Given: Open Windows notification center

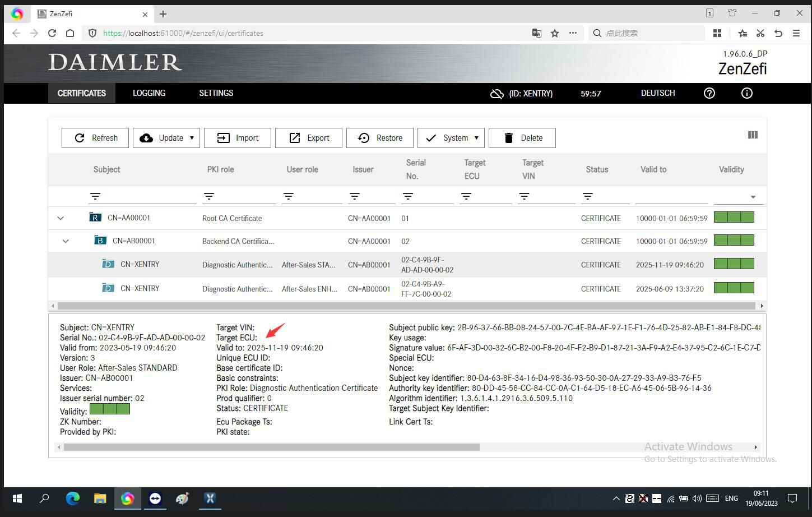Looking at the screenshot, I should click(792, 498).
